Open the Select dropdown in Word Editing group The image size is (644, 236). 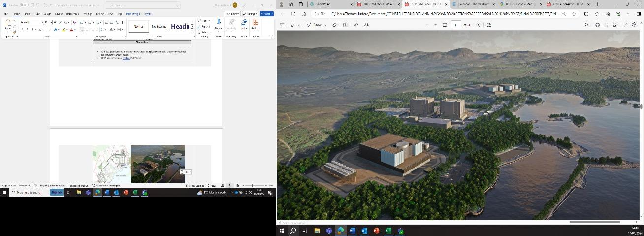click(x=205, y=32)
